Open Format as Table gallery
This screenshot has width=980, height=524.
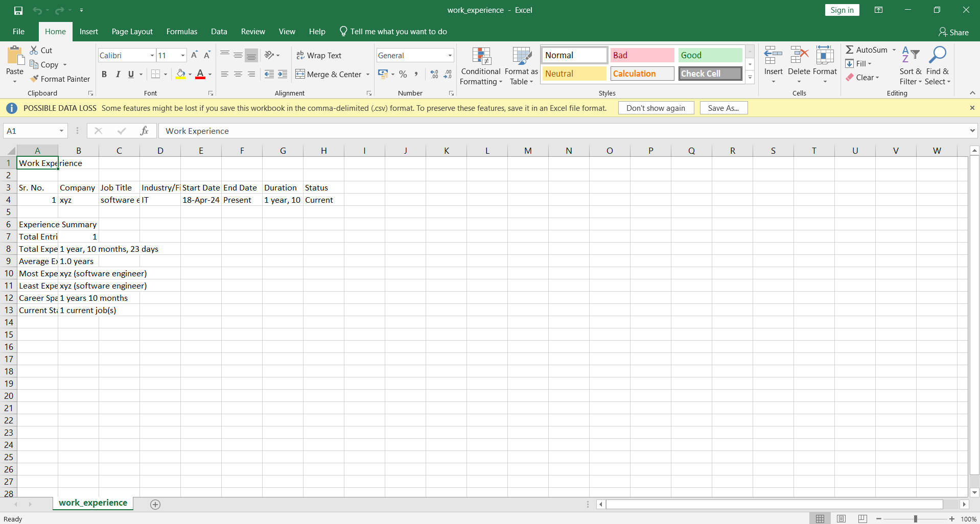coord(521,66)
